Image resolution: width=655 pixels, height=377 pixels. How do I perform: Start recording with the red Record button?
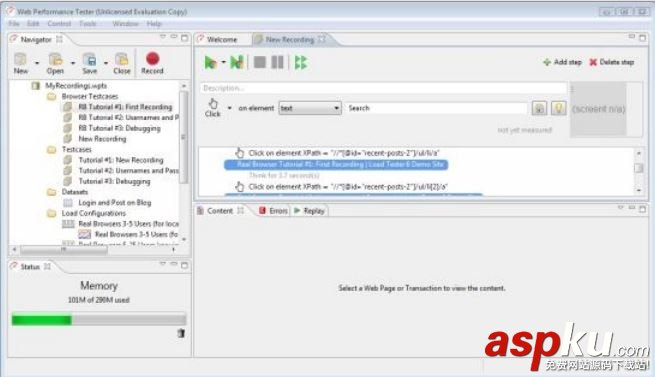coord(152,59)
